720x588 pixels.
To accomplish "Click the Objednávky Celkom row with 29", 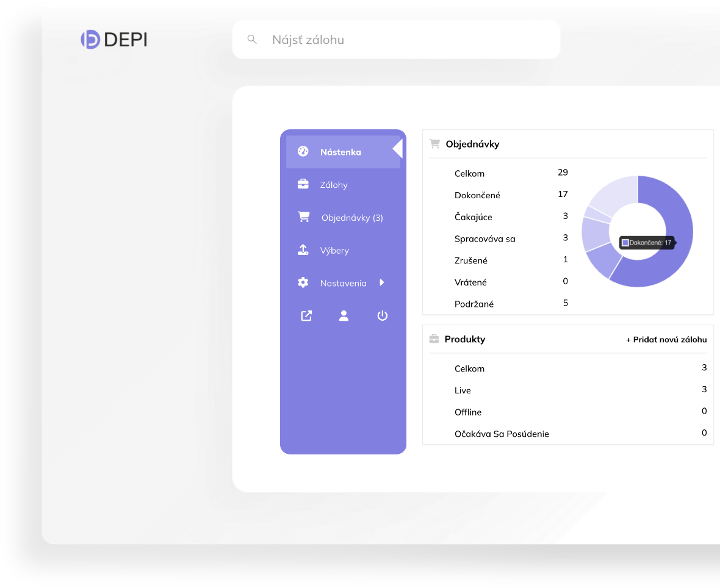I will click(x=511, y=173).
